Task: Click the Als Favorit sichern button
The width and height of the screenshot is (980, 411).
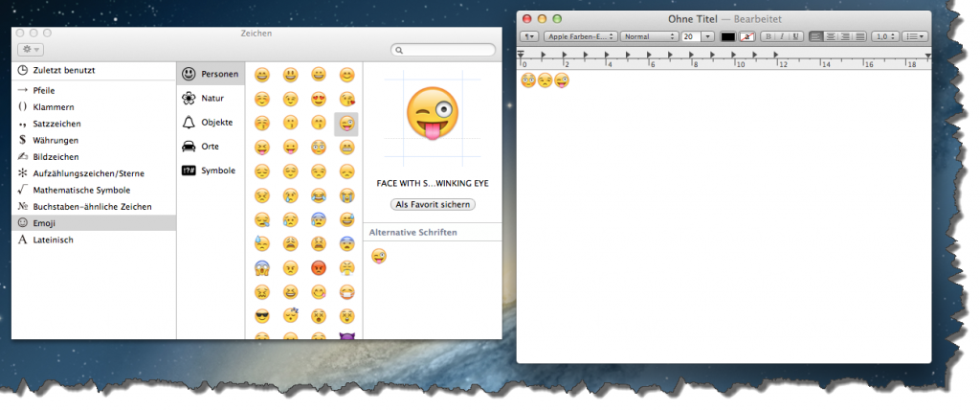Action: 433,205
